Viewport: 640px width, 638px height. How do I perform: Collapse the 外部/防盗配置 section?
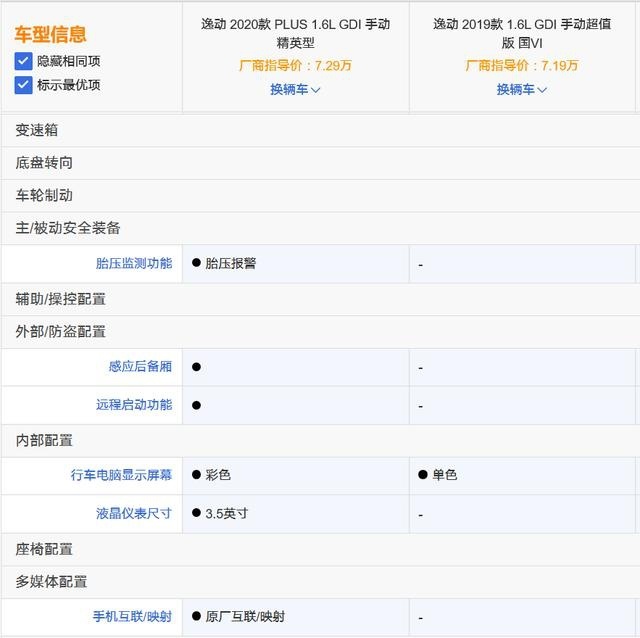[x=320, y=332]
